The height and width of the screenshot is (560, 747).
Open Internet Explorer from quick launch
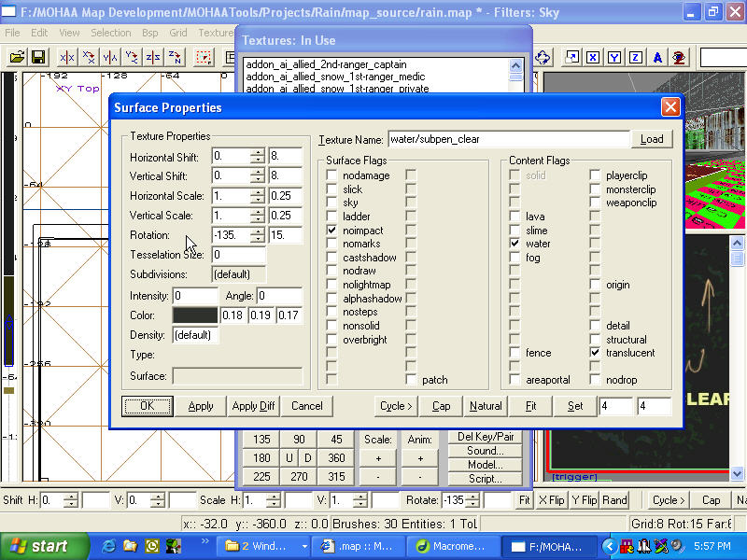coord(109,545)
